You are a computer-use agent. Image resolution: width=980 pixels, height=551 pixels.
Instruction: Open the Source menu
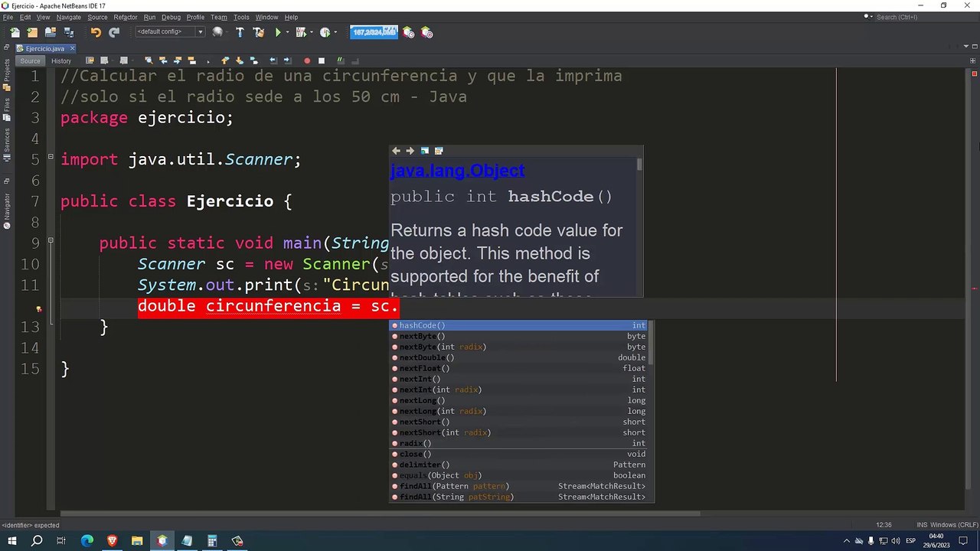pos(97,17)
